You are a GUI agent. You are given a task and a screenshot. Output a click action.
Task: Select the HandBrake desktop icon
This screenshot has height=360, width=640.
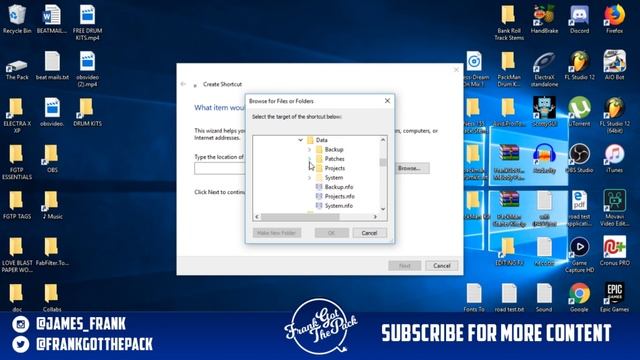pyautogui.click(x=544, y=20)
